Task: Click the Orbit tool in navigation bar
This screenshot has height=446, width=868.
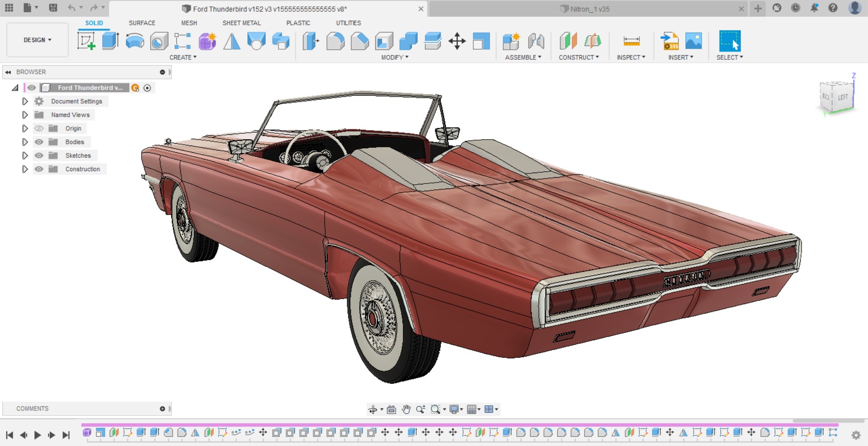Action: pyautogui.click(x=373, y=409)
